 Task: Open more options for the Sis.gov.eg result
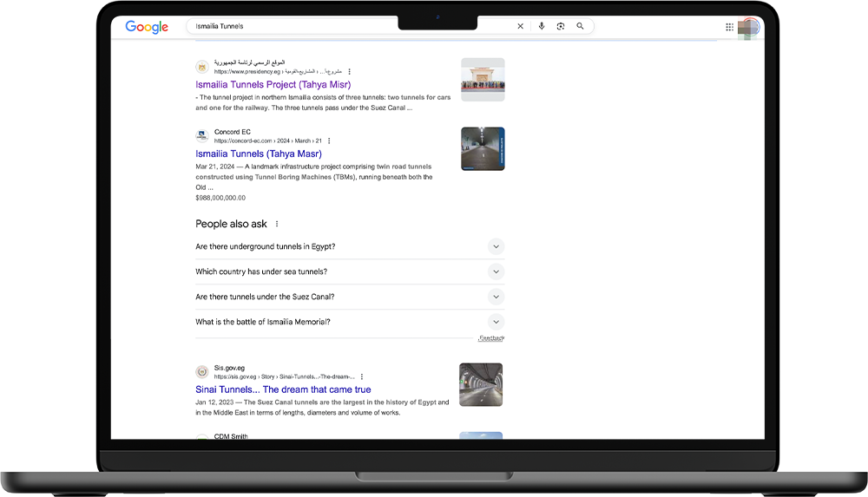362,376
